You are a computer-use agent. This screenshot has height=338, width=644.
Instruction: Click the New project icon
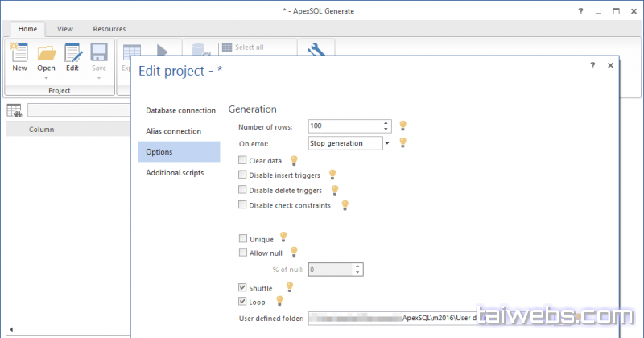(x=19, y=54)
